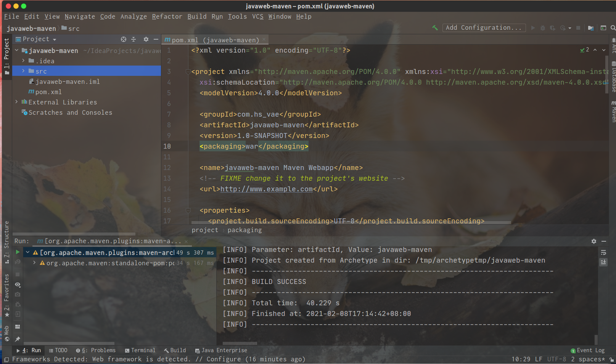Toggle the 2: Favorites tool window stripe
The height and width of the screenshot is (364, 616).
pos(6,295)
